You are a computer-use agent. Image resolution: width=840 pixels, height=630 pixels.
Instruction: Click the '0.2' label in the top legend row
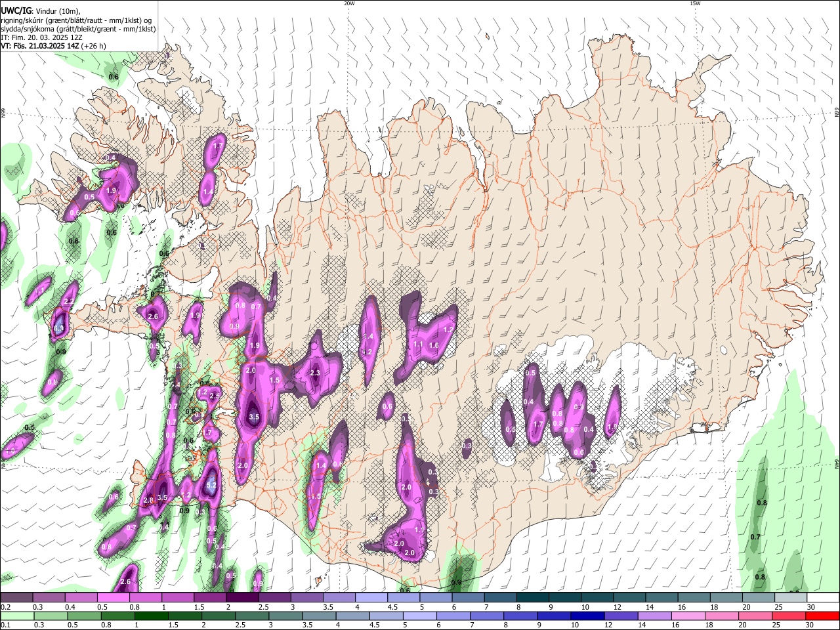click(x=6, y=607)
